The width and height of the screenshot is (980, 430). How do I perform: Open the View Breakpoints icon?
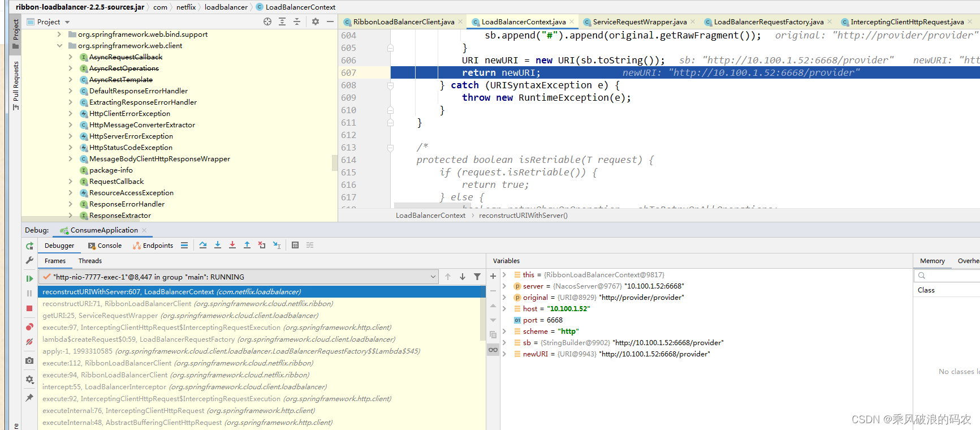pos(29,327)
